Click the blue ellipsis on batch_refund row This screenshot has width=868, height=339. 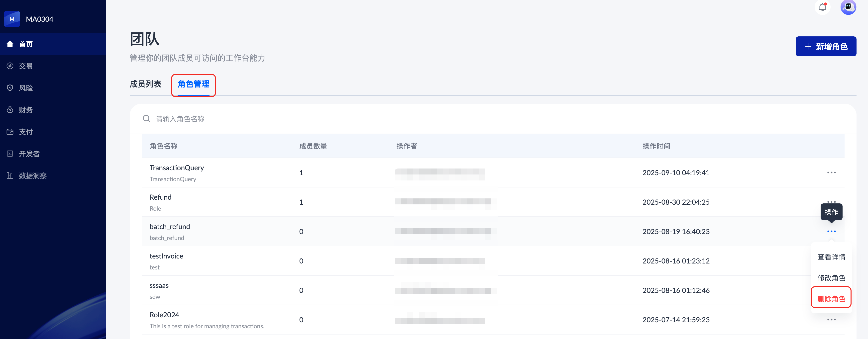(831, 231)
